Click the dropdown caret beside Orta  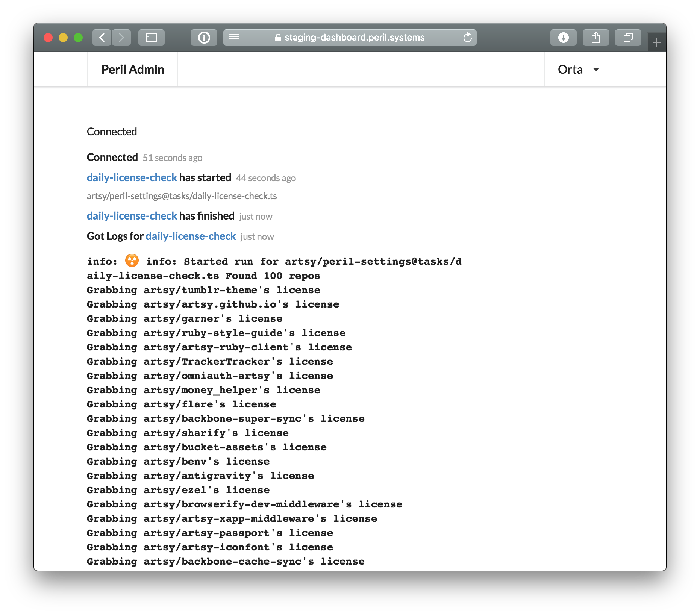point(596,70)
